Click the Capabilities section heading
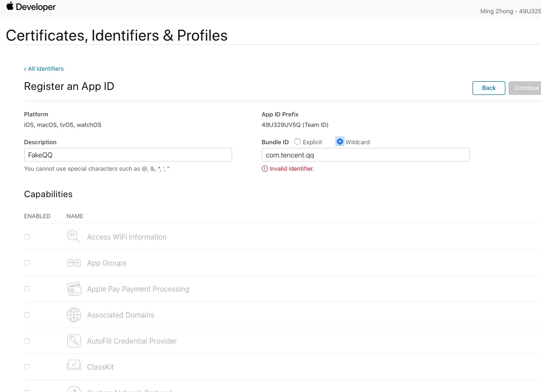 pyautogui.click(x=48, y=194)
